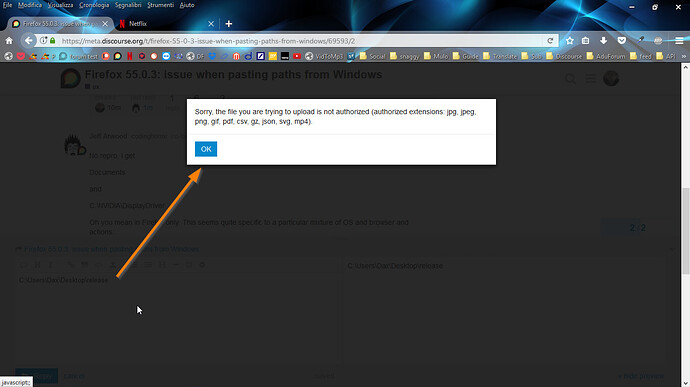Screen dimensions: 690x387
Task: Reload the current page
Action: point(550,41)
